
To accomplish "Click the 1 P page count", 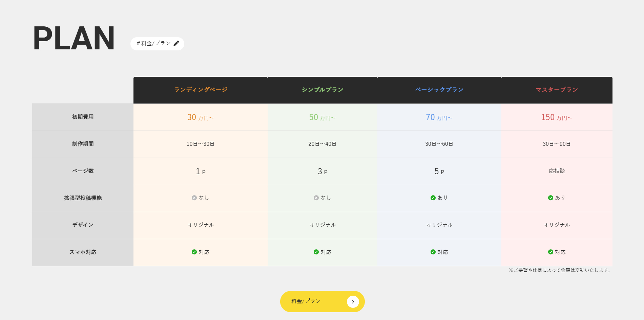I will pos(201,172).
